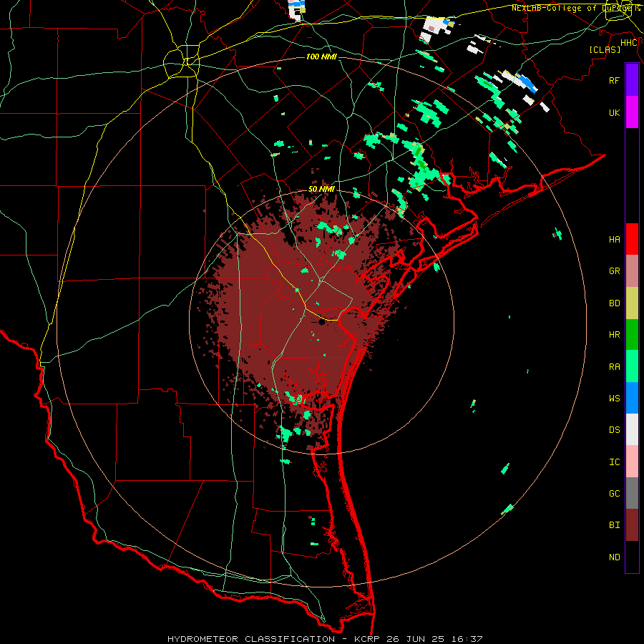Select the IC light pink legend swatch

(632, 462)
